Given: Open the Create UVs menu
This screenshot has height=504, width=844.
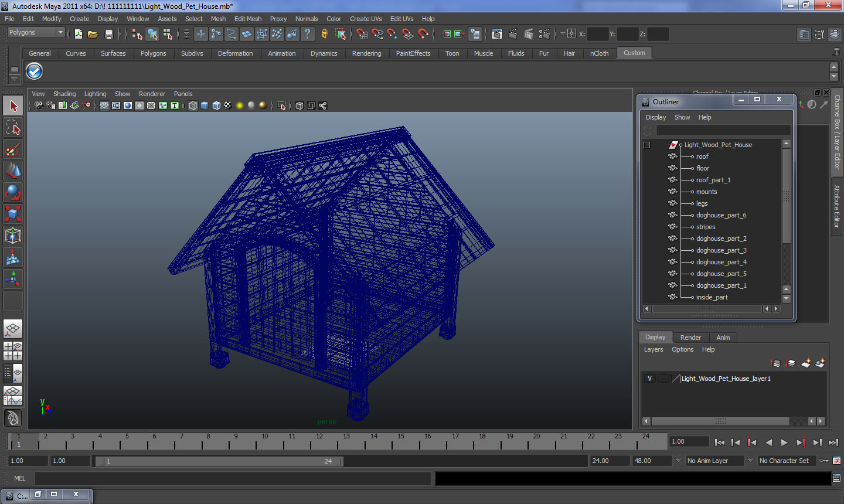Looking at the screenshot, I should 366,19.
